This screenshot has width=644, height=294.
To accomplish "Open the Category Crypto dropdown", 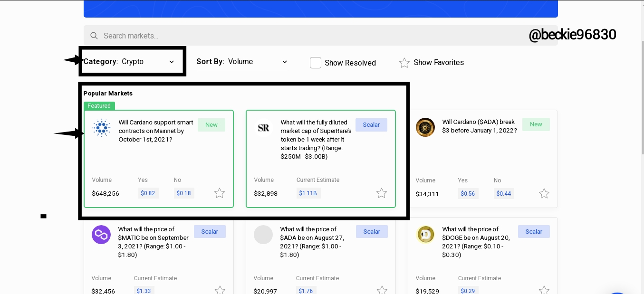I will pos(129,62).
